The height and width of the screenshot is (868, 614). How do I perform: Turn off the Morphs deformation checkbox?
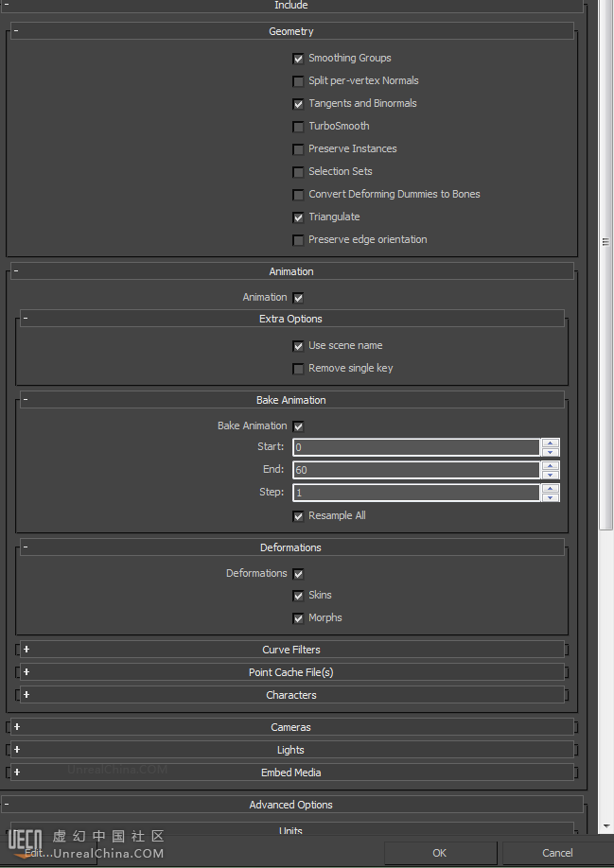click(299, 618)
